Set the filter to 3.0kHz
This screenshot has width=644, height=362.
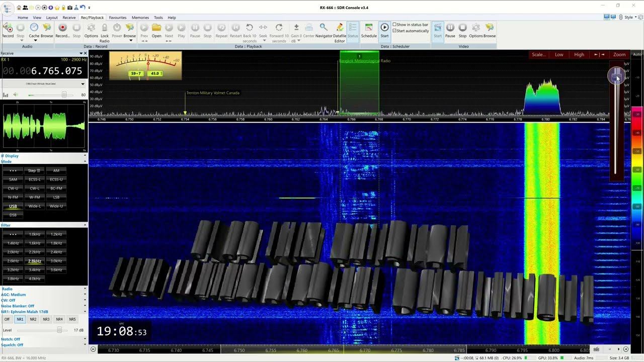pyautogui.click(x=56, y=261)
